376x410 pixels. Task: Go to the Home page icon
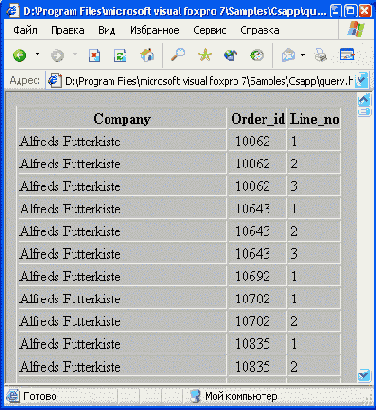pos(147,55)
